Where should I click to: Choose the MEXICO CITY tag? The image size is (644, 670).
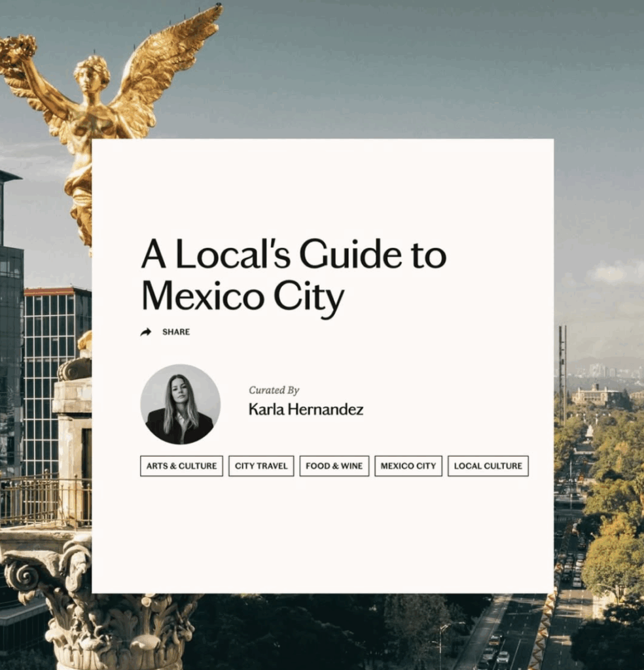408,466
